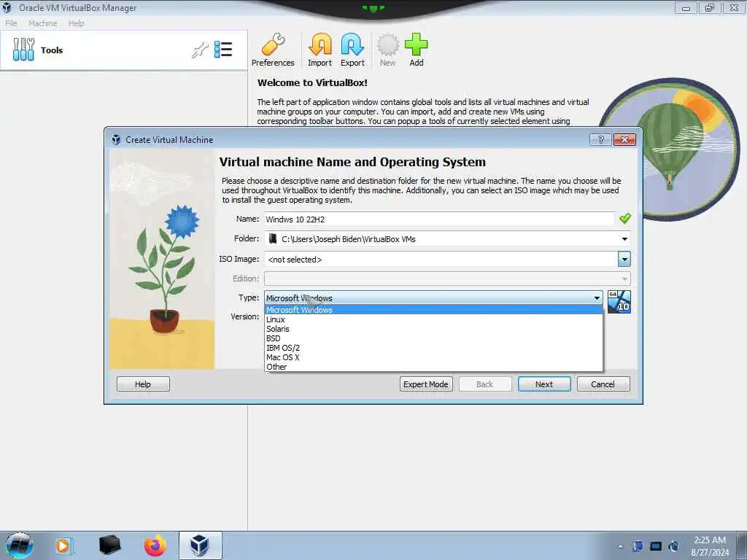Click the black box taskbar icon

click(109, 545)
